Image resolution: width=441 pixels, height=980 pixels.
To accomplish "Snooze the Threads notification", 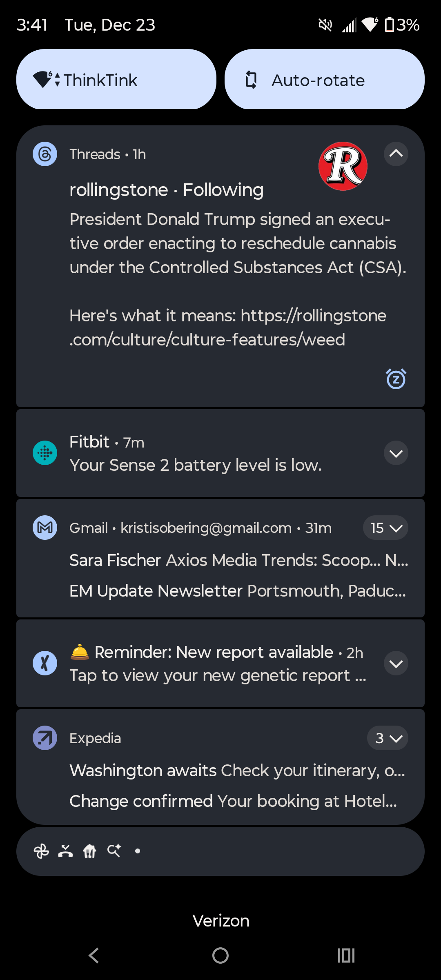I will click(x=396, y=379).
